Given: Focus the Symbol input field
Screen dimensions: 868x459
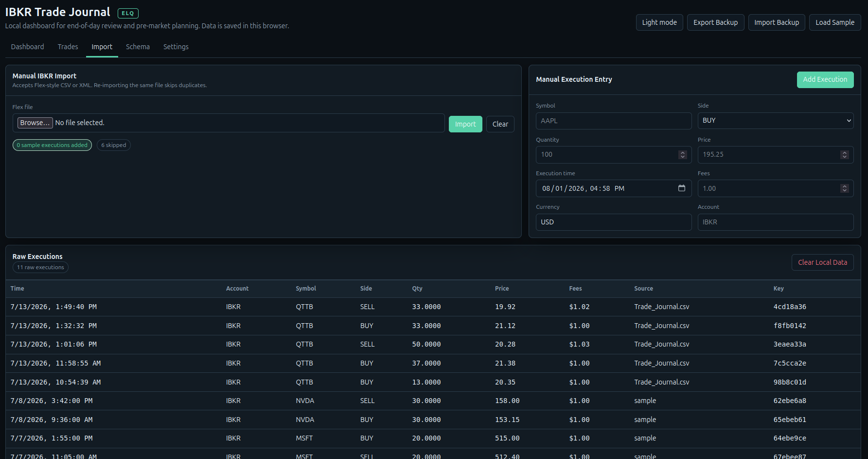Looking at the screenshot, I should (x=614, y=121).
